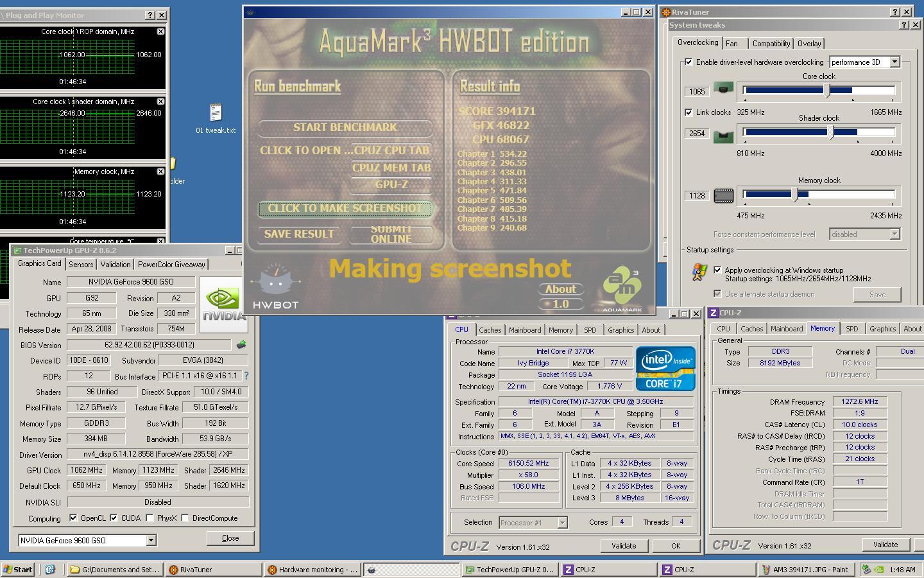Toggle the PhysX checkbox in GPU-Z
The height and width of the screenshot is (578, 924).
click(150, 518)
